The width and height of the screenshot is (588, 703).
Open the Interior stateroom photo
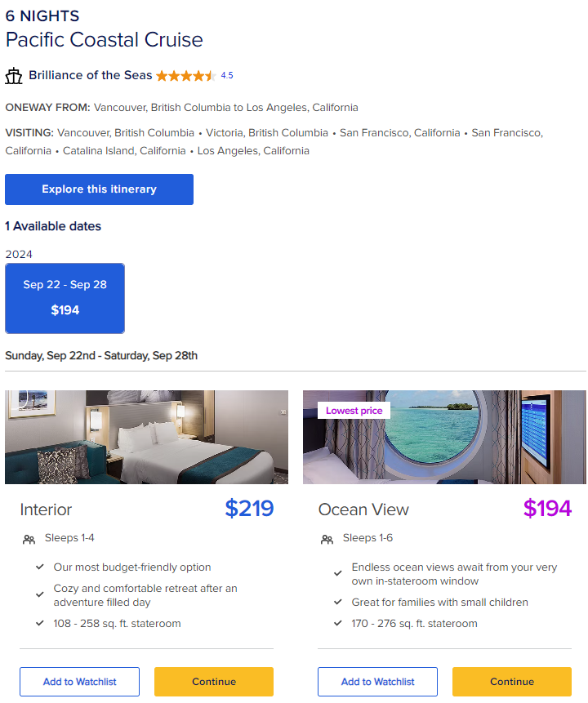[x=146, y=437]
